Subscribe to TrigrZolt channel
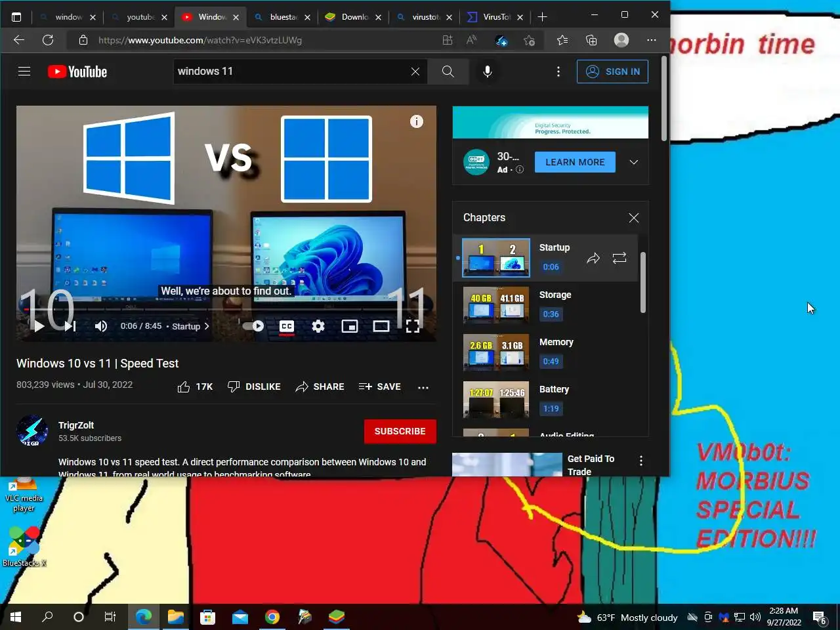Image resolution: width=840 pixels, height=630 pixels. 400,431
